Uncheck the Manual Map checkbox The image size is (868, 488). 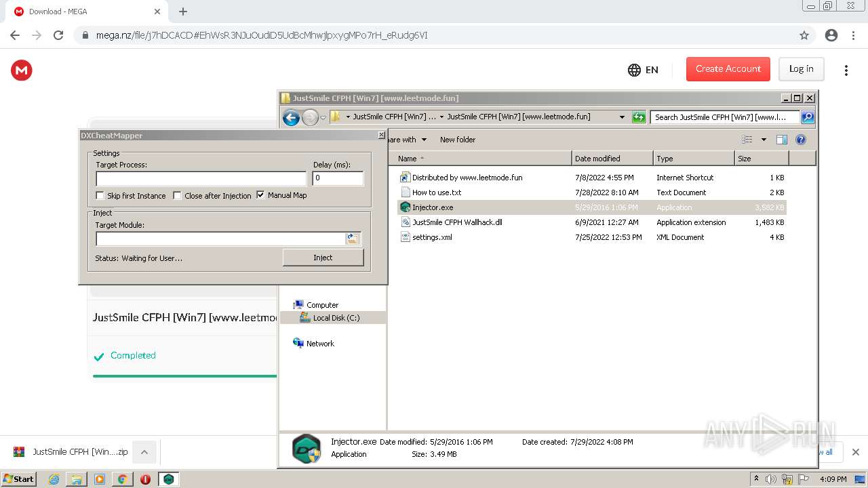click(260, 195)
